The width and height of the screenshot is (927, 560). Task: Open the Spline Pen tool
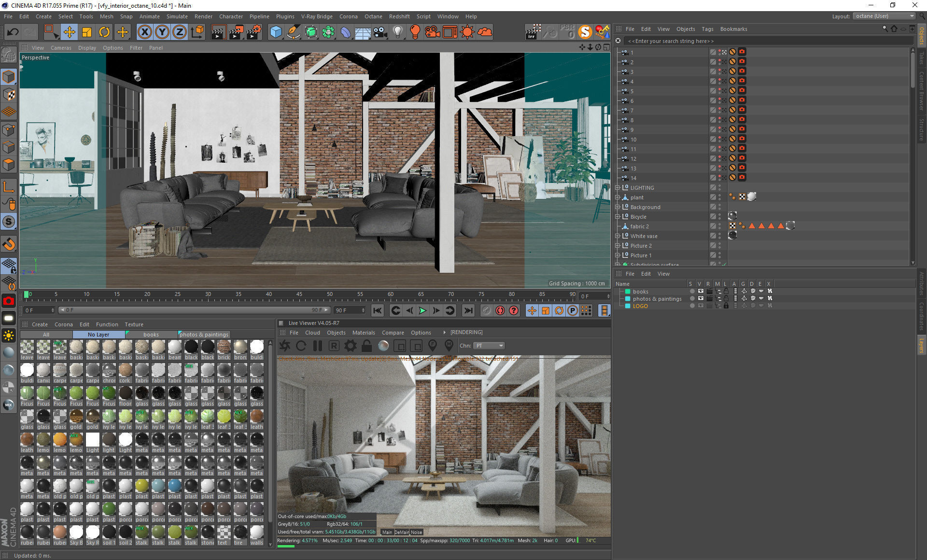click(x=293, y=32)
